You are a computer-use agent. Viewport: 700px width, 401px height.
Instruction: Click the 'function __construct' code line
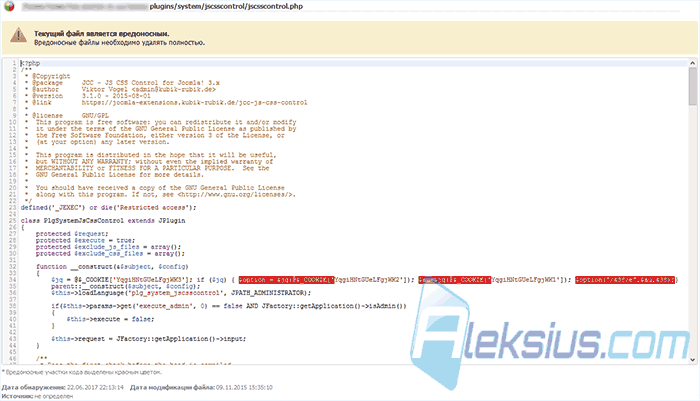[112, 267]
